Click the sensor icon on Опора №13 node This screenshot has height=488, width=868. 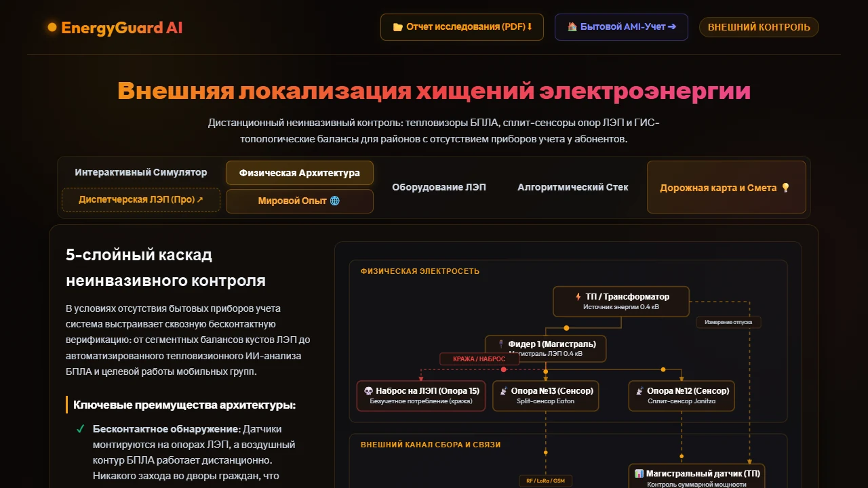point(504,391)
